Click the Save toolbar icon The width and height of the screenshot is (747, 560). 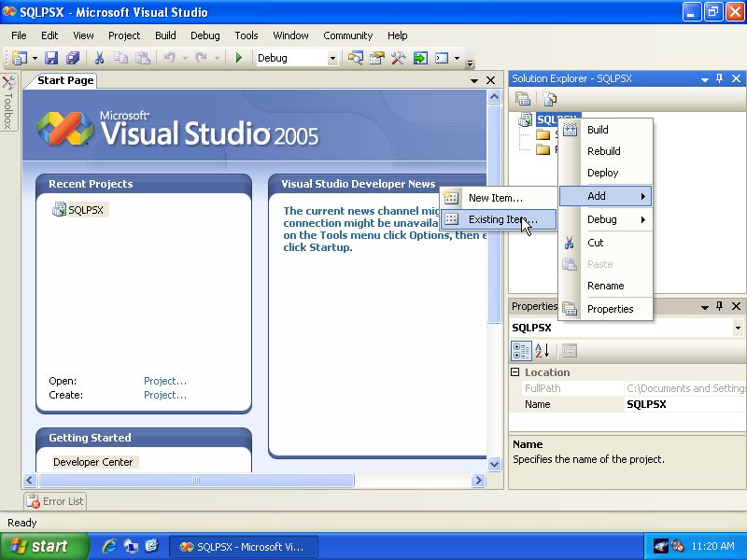(x=51, y=58)
